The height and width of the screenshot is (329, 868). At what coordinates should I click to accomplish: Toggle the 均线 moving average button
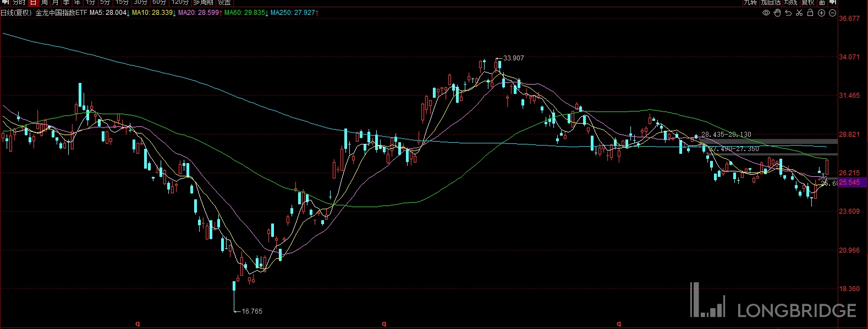coord(791,2)
